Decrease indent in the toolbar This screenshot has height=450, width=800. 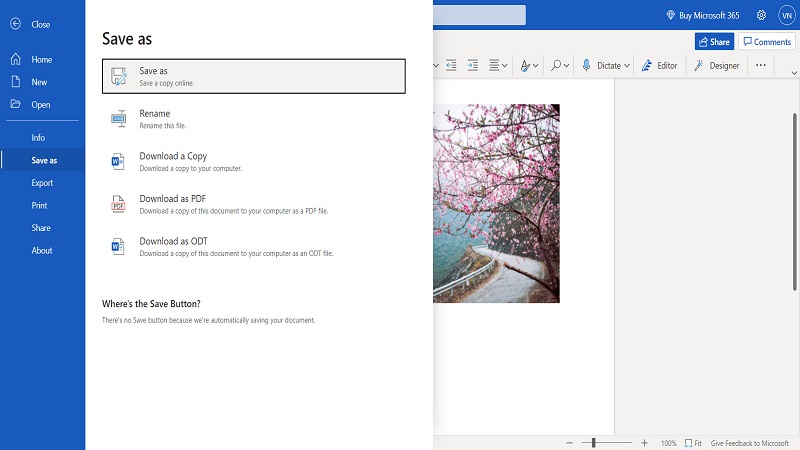(451, 65)
